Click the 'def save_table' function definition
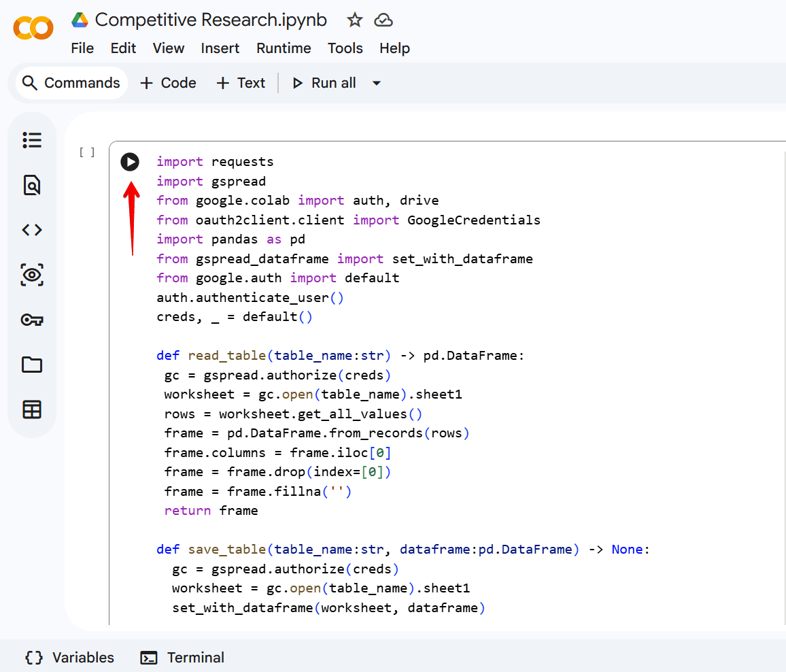Image resolution: width=786 pixels, height=672 pixels. pyautogui.click(x=403, y=549)
